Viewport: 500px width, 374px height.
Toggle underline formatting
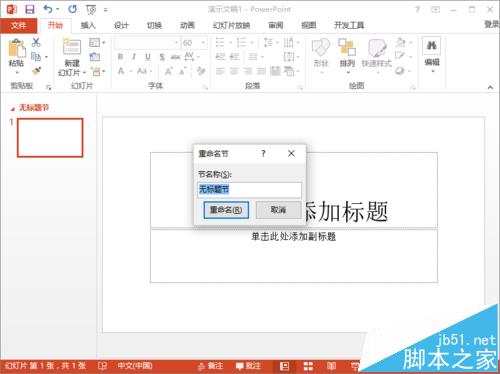point(148,57)
